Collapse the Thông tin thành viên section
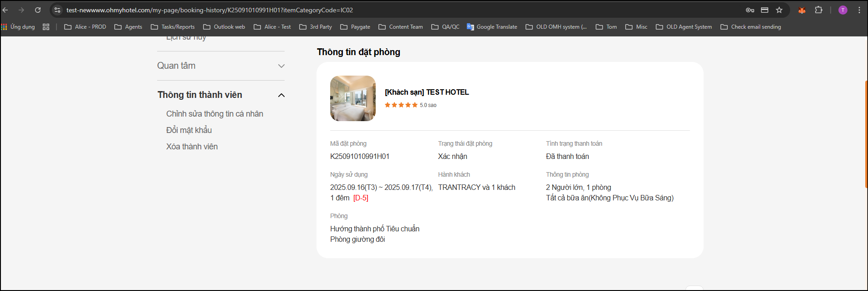 [281, 95]
